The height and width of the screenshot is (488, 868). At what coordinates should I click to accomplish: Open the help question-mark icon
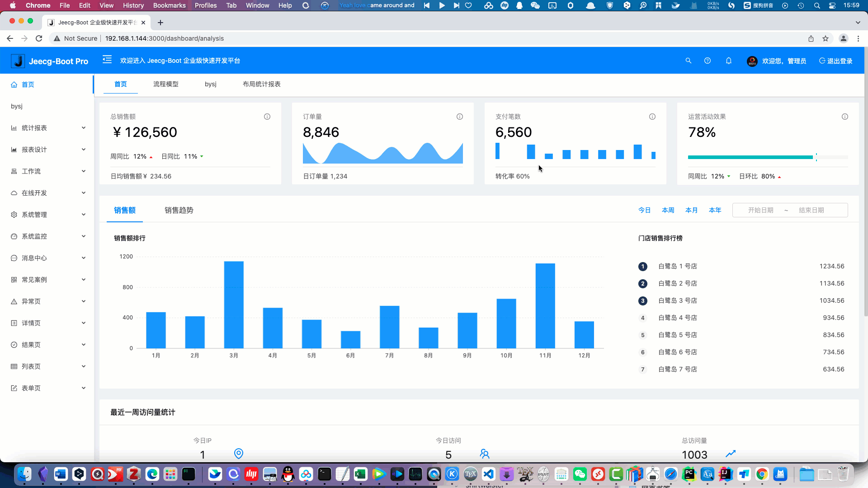click(708, 61)
